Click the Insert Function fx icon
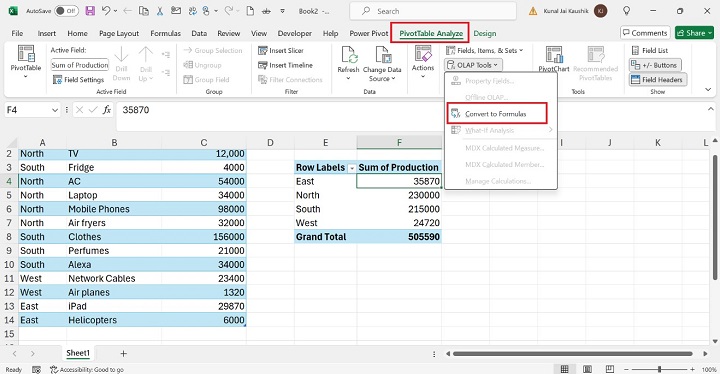This screenshot has height=374, width=720. [x=107, y=110]
